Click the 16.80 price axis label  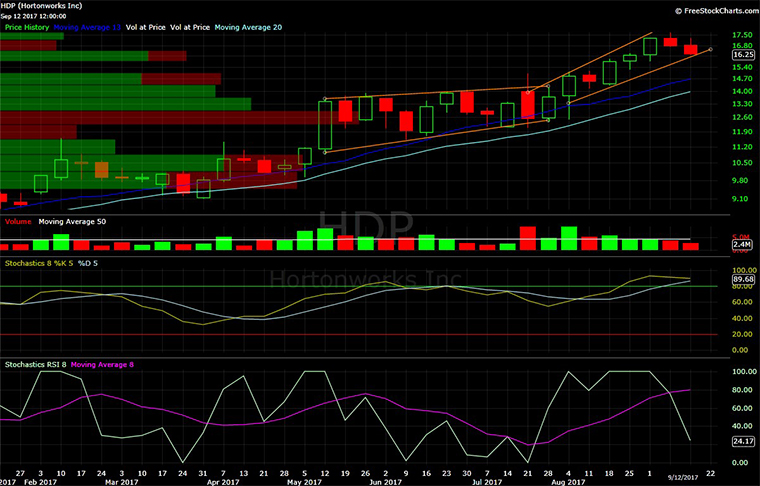pos(743,46)
